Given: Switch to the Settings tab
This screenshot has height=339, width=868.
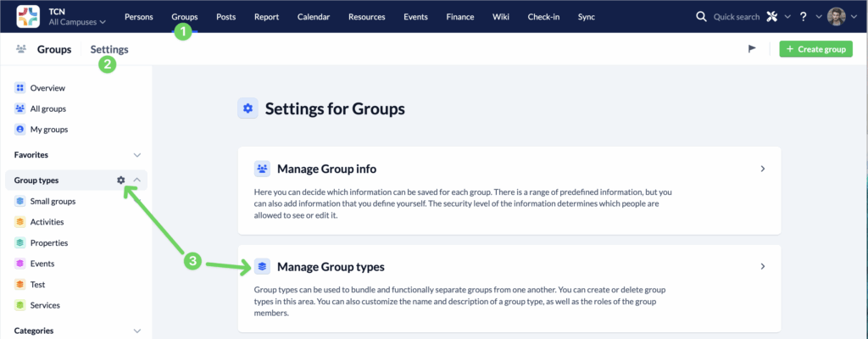Looking at the screenshot, I should [109, 49].
